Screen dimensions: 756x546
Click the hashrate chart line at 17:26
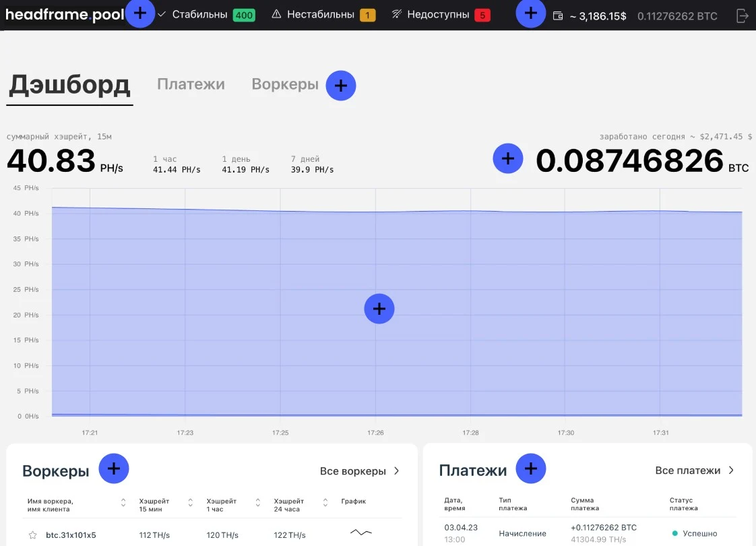pyautogui.click(x=375, y=212)
